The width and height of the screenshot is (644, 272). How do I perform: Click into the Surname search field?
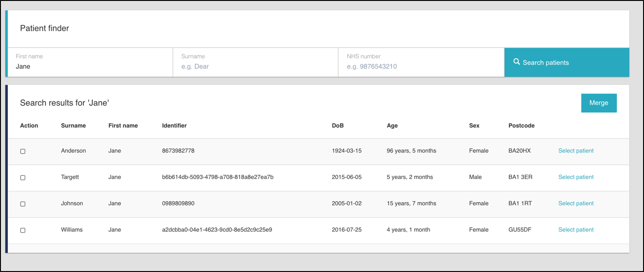[x=255, y=66]
